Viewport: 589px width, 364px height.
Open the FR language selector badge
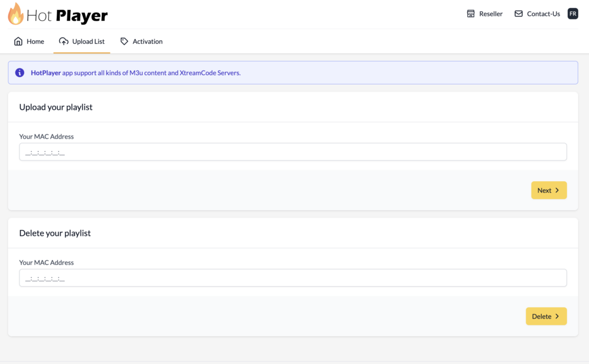[x=572, y=14]
